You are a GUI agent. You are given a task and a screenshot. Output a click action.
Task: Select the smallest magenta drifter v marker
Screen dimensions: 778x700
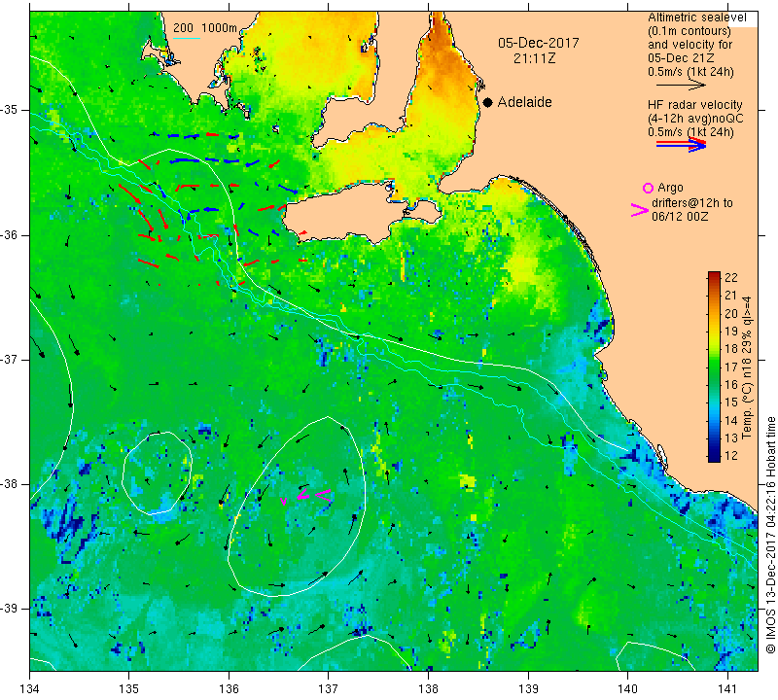[283, 501]
